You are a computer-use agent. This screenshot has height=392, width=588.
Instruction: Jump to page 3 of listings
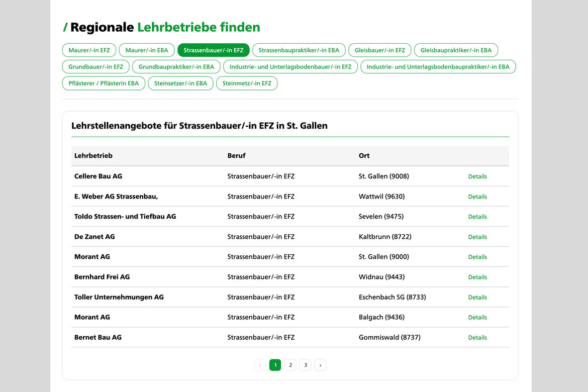pyautogui.click(x=305, y=365)
